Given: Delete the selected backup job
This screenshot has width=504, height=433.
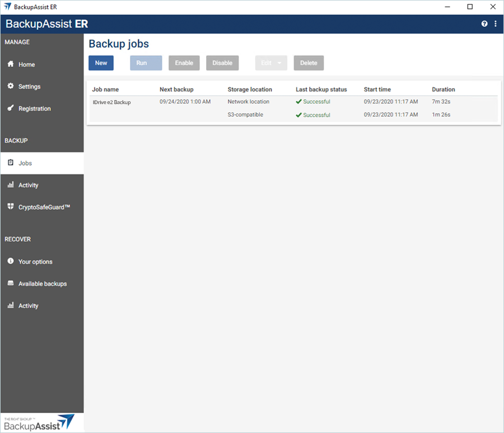Looking at the screenshot, I should point(309,63).
